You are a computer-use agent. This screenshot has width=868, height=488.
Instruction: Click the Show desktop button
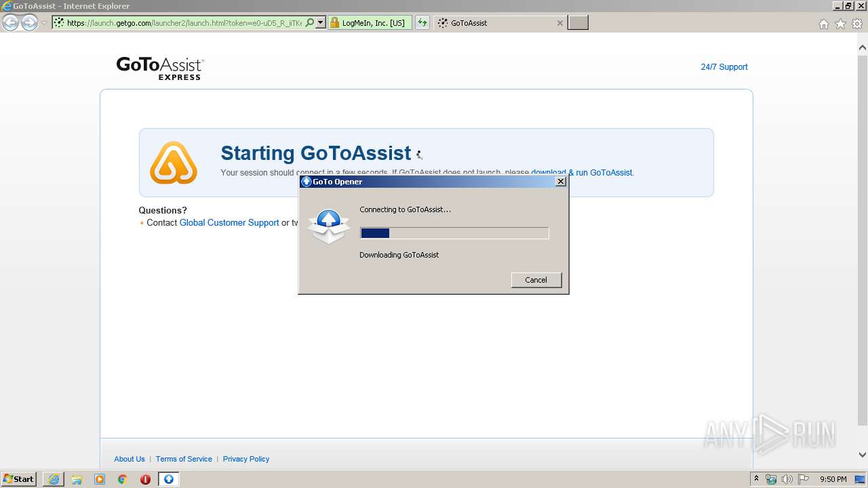(860, 479)
